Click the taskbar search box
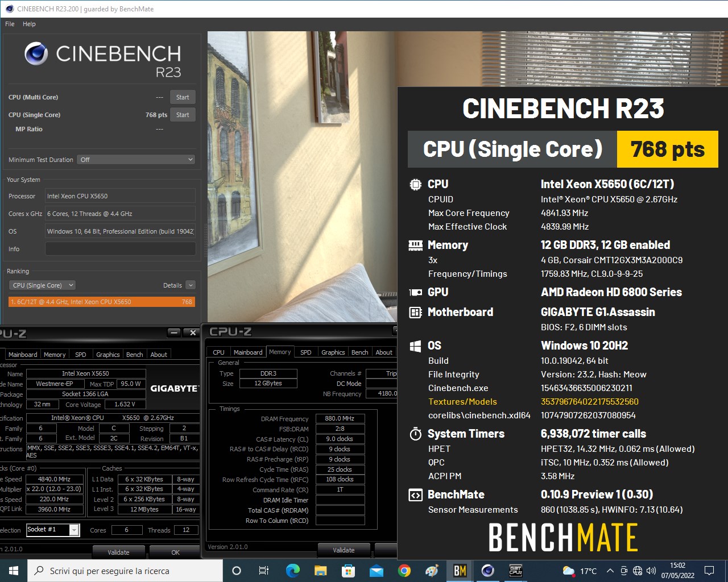 point(125,571)
